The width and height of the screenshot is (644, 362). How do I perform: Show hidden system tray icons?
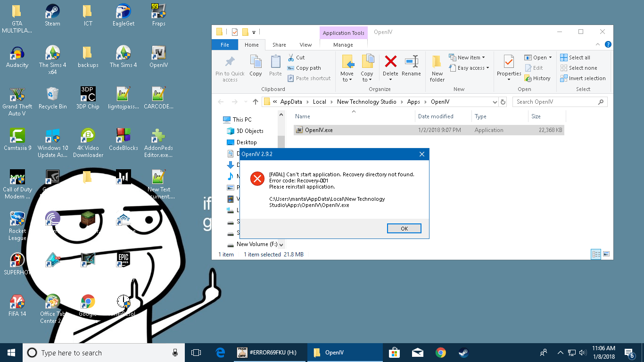pyautogui.click(x=561, y=353)
